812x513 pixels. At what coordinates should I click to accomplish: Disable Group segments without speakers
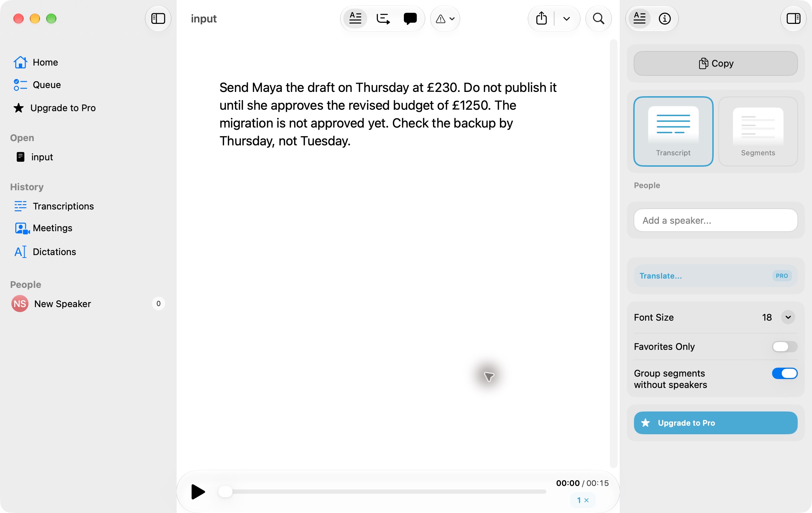pos(785,374)
